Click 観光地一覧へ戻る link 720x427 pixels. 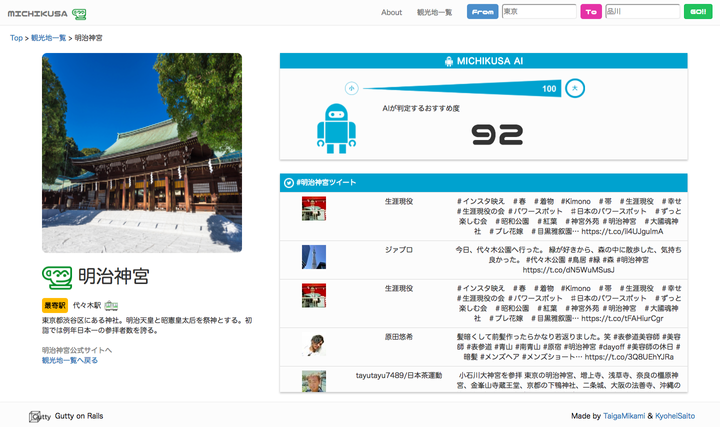click(x=70, y=360)
